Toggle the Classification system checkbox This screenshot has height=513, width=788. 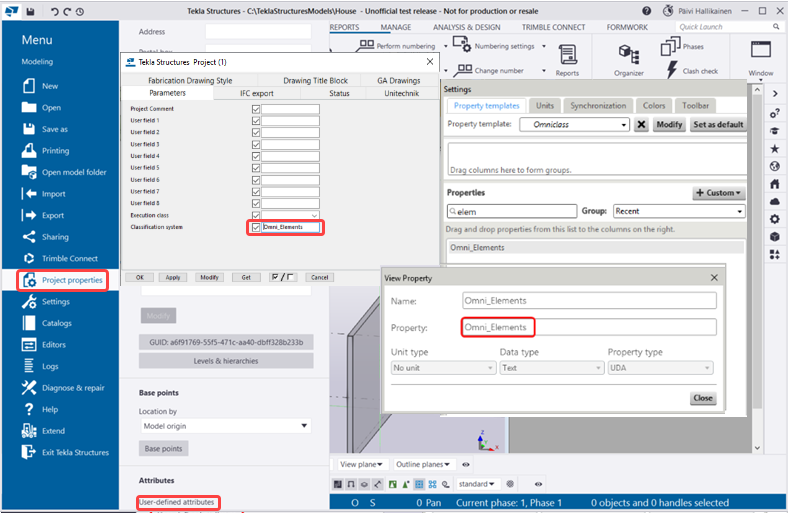[x=256, y=227]
